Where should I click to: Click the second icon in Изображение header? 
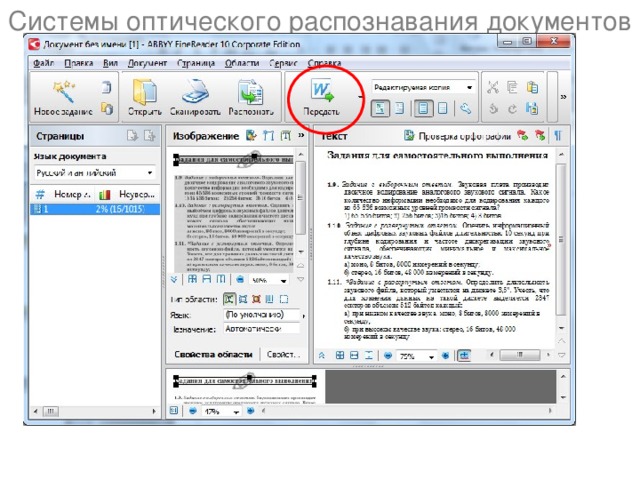269,136
